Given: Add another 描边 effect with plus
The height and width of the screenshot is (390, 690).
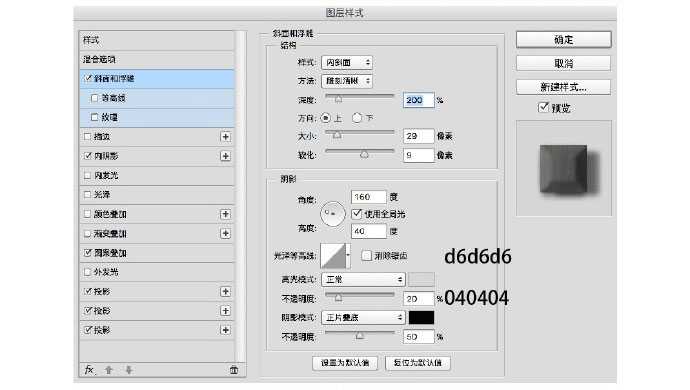Looking at the screenshot, I should [225, 137].
